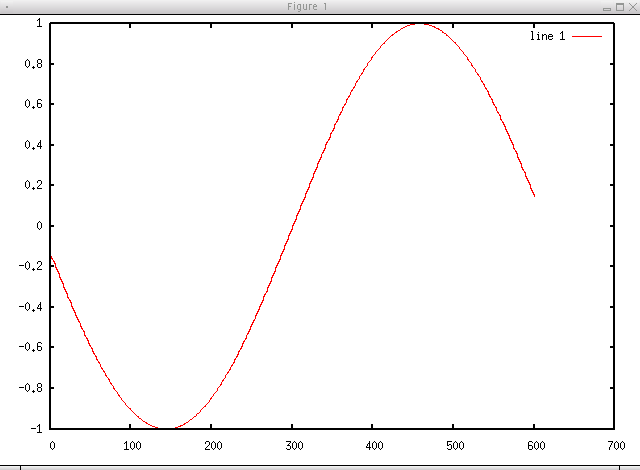The image size is (640, 470).
Task: Click x-axis label 600
Action: pos(536,446)
